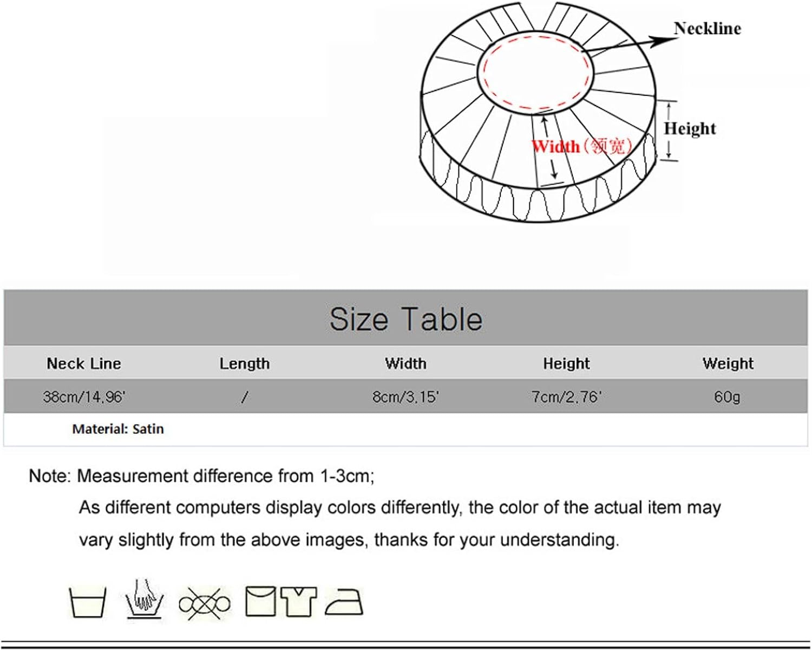
Task: Click the line dry square icon
Action: point(260,601)
